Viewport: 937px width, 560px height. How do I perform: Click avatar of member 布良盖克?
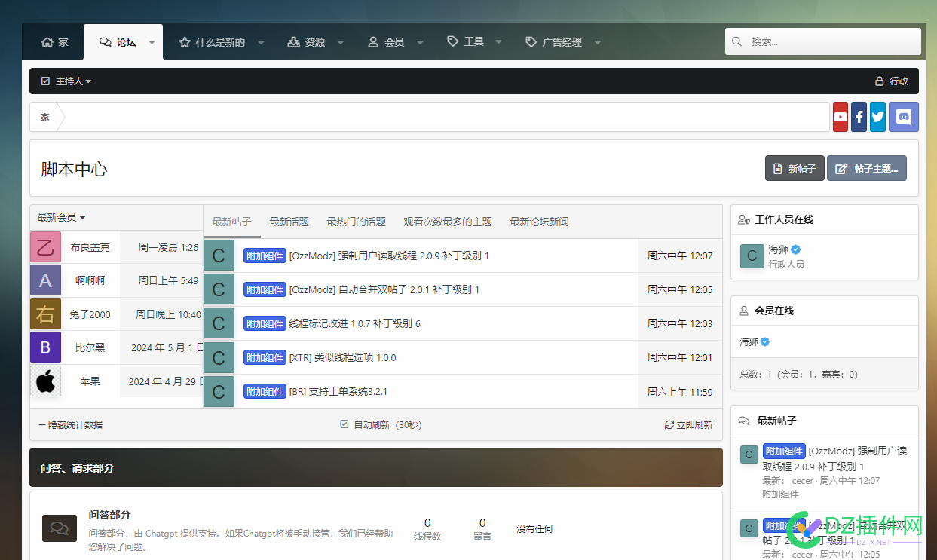coord(45,247)
